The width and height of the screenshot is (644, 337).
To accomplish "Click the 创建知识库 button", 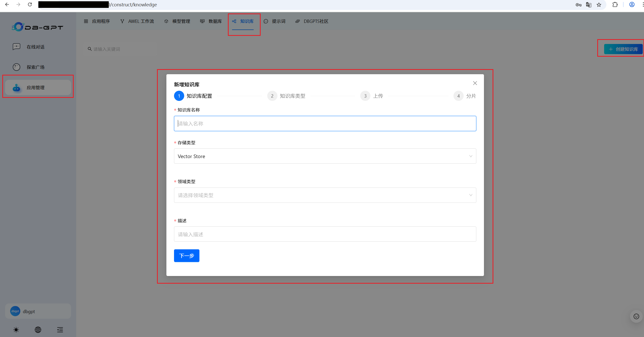I will 623,49.
